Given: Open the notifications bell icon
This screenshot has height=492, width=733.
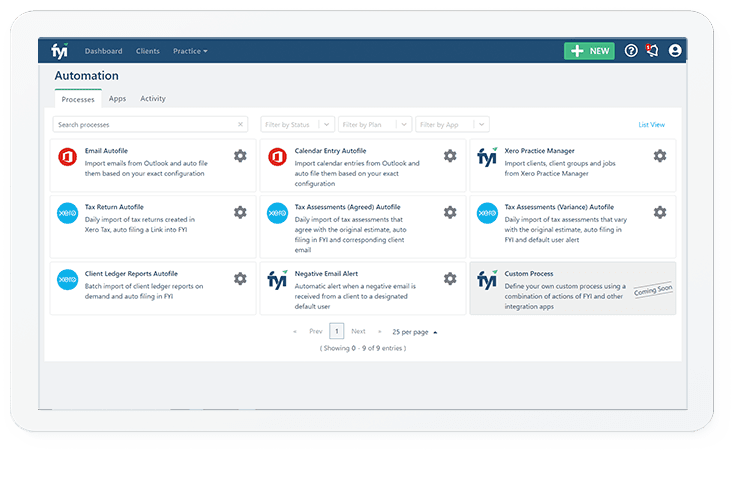Looking at the screenshot, I should tap(652, 50).
